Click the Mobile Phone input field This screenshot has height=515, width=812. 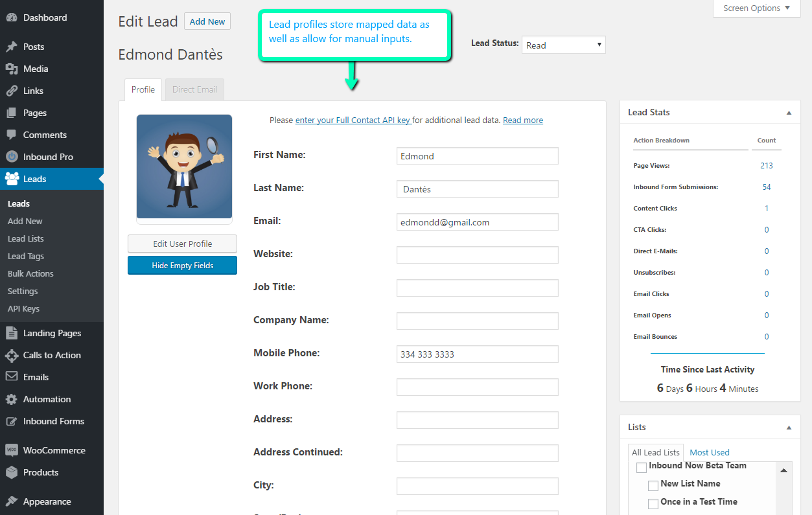pyautogui.click(x=478, y=354)
